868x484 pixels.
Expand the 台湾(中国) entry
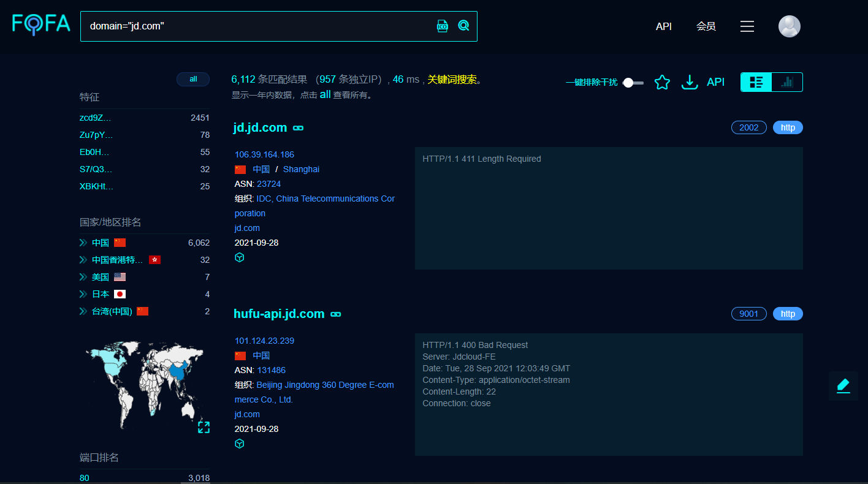click(x=83, y=311)
